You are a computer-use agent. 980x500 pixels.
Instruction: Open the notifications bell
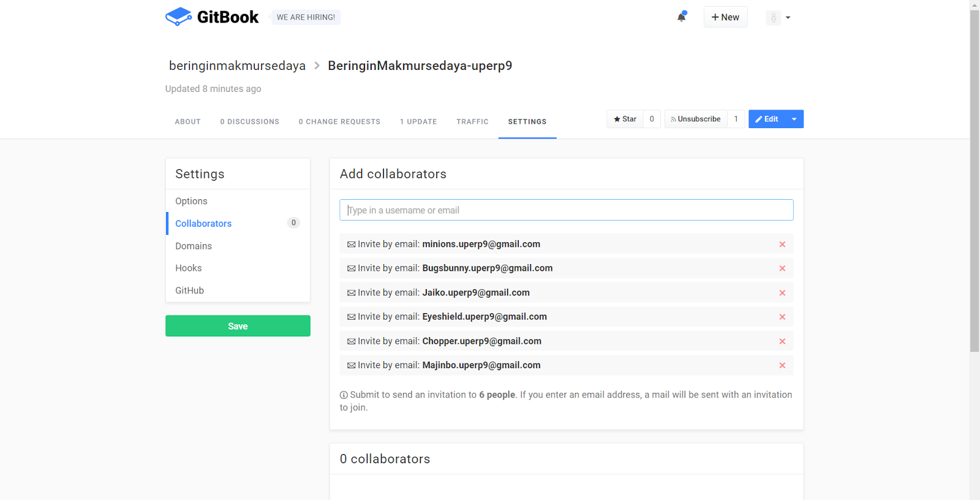(x=681, y=17)
